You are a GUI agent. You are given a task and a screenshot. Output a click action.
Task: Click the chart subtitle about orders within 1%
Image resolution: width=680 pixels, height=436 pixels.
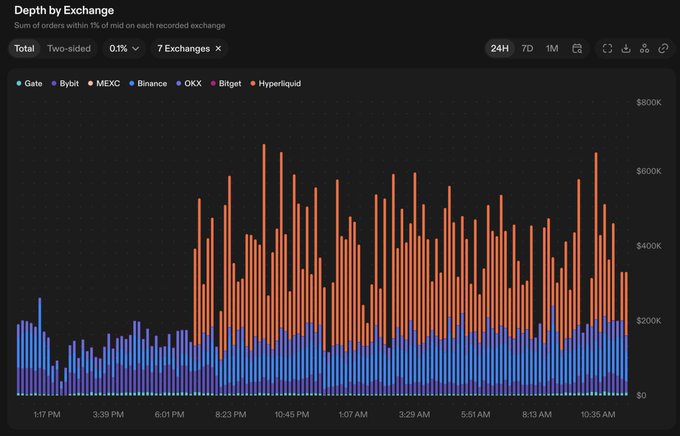coord(120,26)
